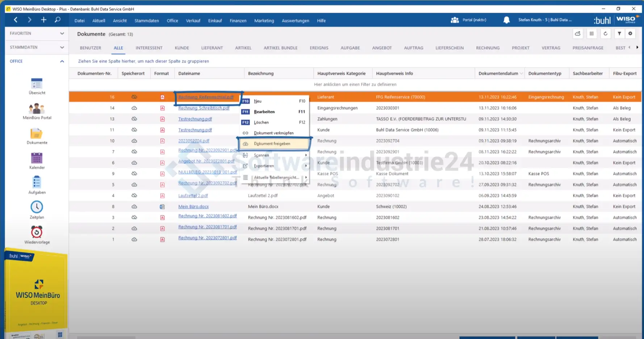This screenshot has width=644, height=339.
Task: Open the Übersicht icon in sidebar
Action: pyautogui.click(x=37, y=84)
